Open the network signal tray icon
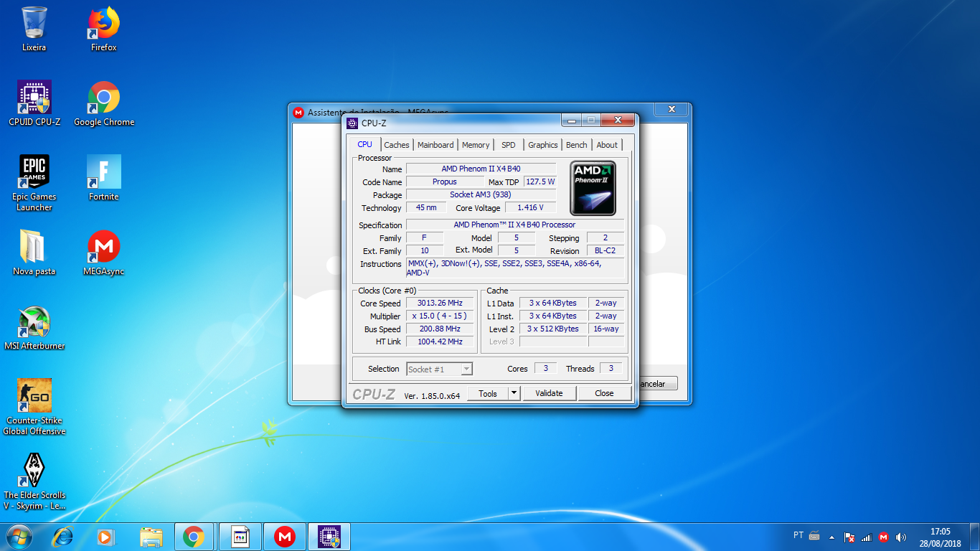980x551 pixels. click(867, 537)
